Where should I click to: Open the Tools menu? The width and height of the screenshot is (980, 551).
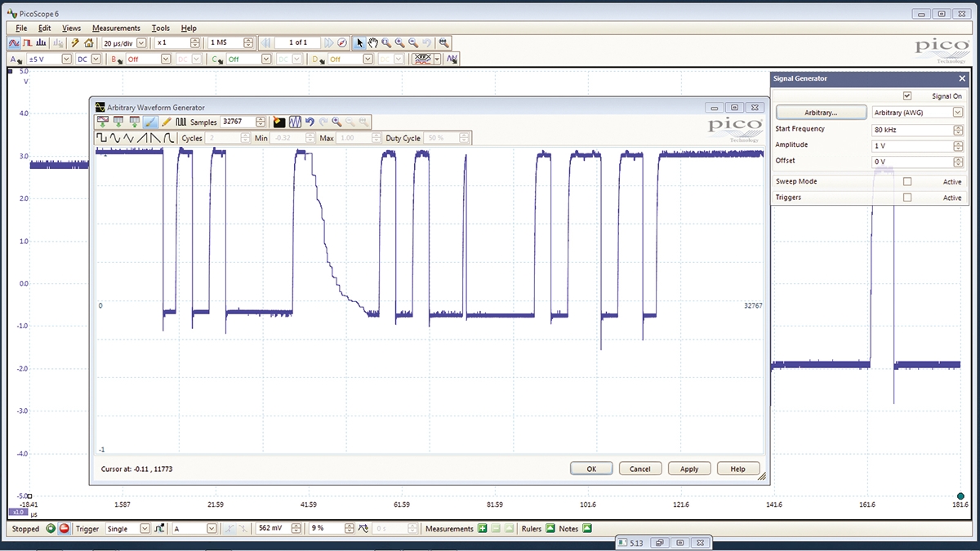pyautogui.click(x=160, y=27)
